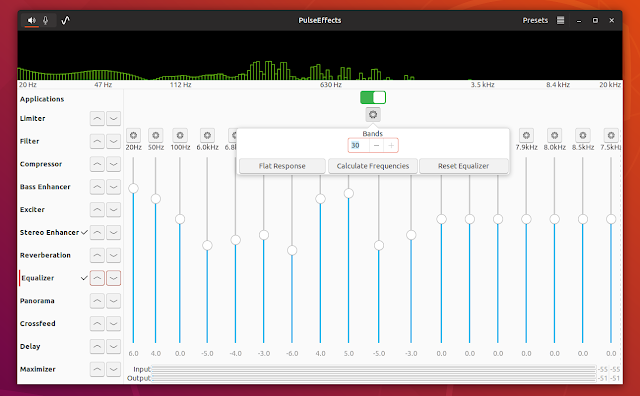Click the Flat Response button
This screenshot has height=396, width=640.
[x=282, y=166]
